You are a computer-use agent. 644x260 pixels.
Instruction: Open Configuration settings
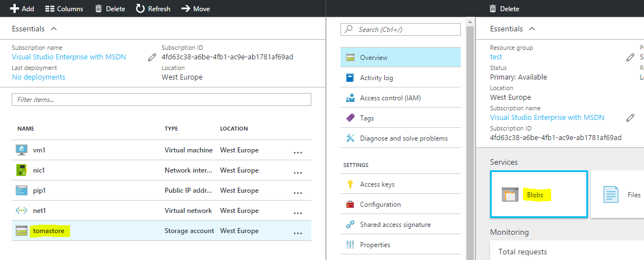tap(400, 204)
